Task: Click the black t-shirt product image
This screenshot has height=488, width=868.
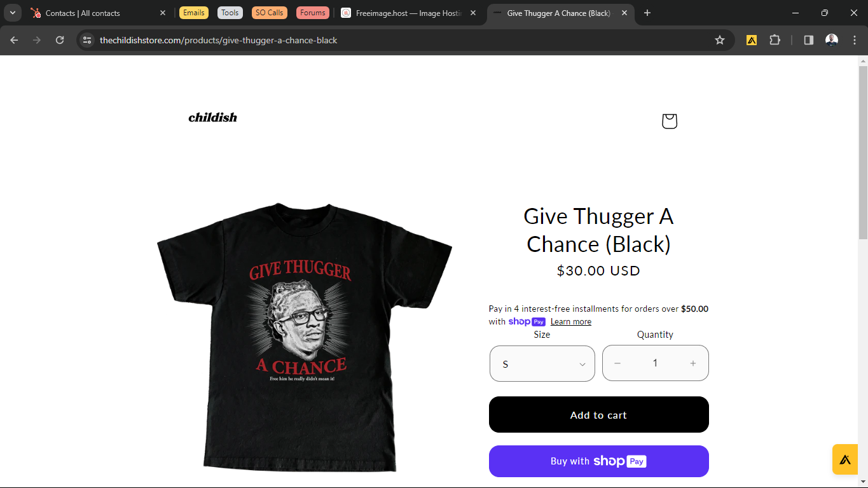Action: [x=304, y=337]
